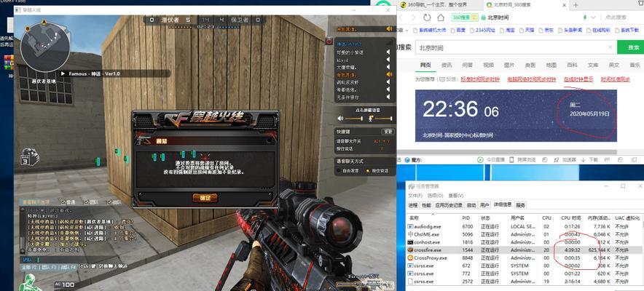
Task: Click the red icon beside the voice list
Action: coord(329,41)
